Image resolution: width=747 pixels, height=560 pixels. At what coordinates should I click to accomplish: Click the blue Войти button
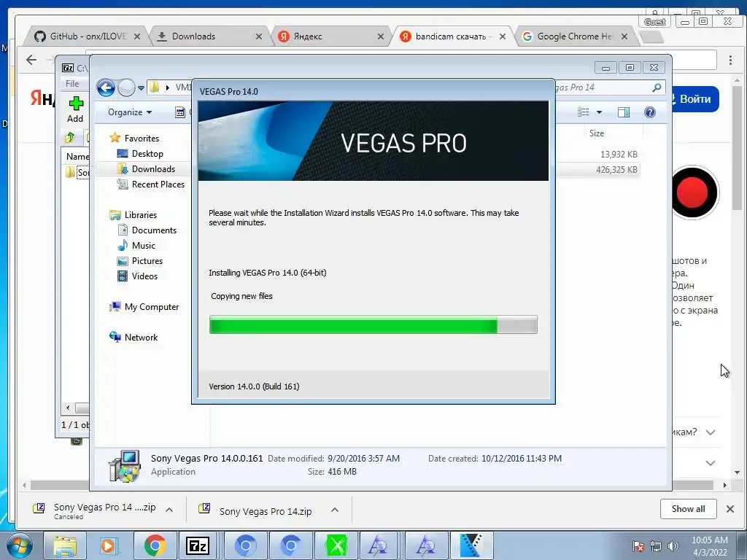694,99
